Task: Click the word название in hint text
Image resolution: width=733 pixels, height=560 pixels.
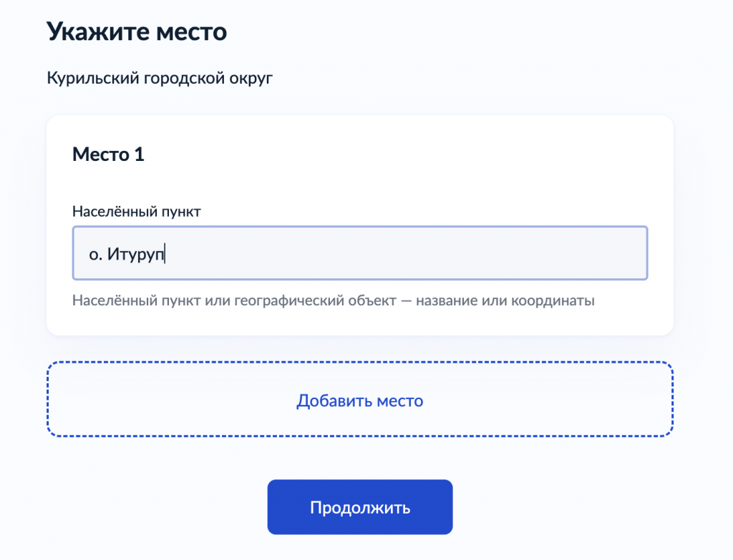Action: (447, 300)
